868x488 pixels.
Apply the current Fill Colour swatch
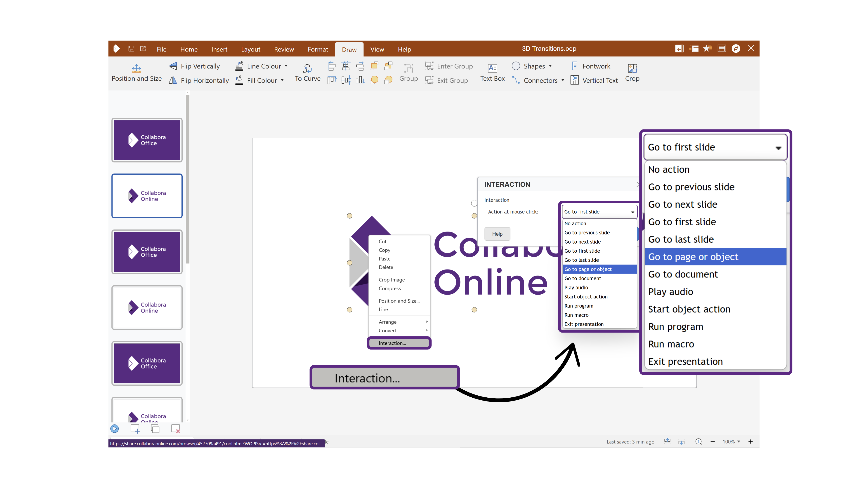[x=239, y=80]
